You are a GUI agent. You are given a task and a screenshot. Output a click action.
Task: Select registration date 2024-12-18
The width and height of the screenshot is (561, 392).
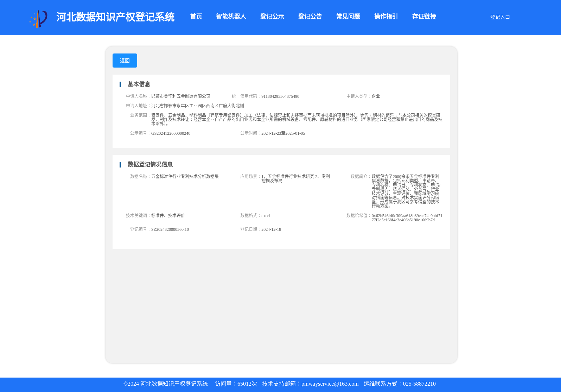(271, 229)
